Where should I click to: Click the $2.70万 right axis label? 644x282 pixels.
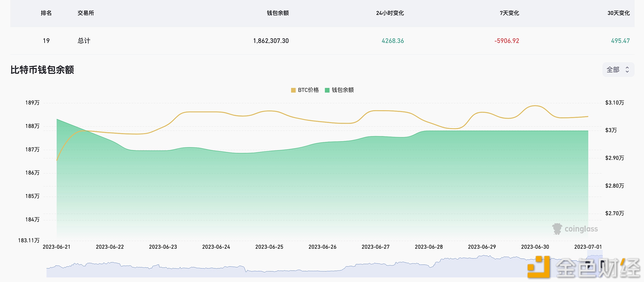pos(615,213)
